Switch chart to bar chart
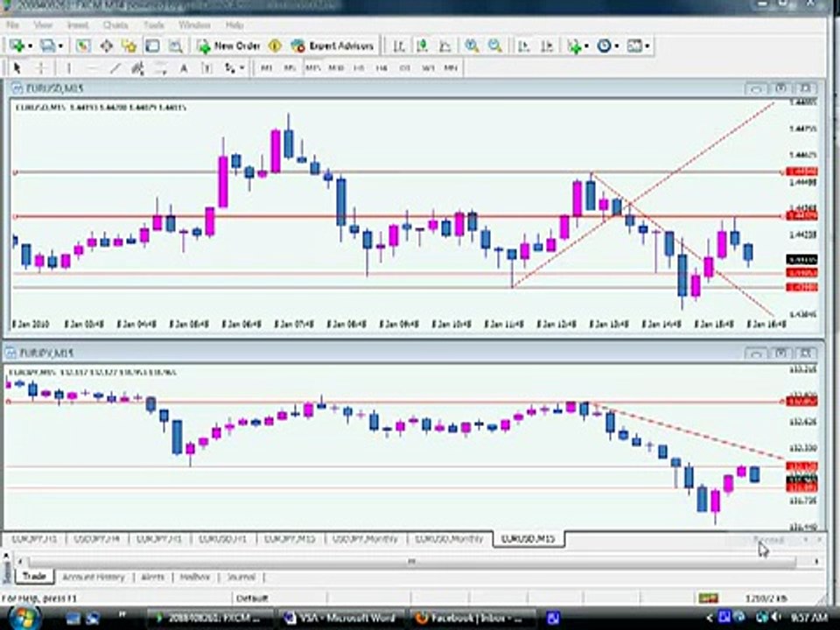Image resolution: width=840 pixels, height=630 pixels. 399,46
